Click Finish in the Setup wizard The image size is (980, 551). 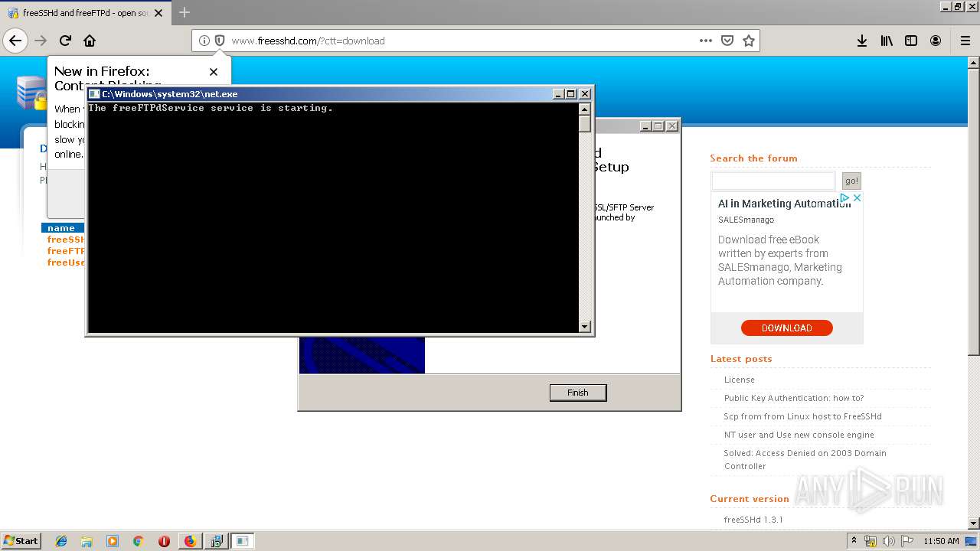578,393
